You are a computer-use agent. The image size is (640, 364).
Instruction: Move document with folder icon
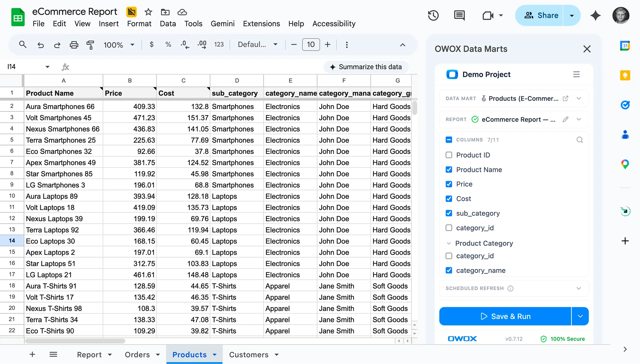click(x=165, y=12)
